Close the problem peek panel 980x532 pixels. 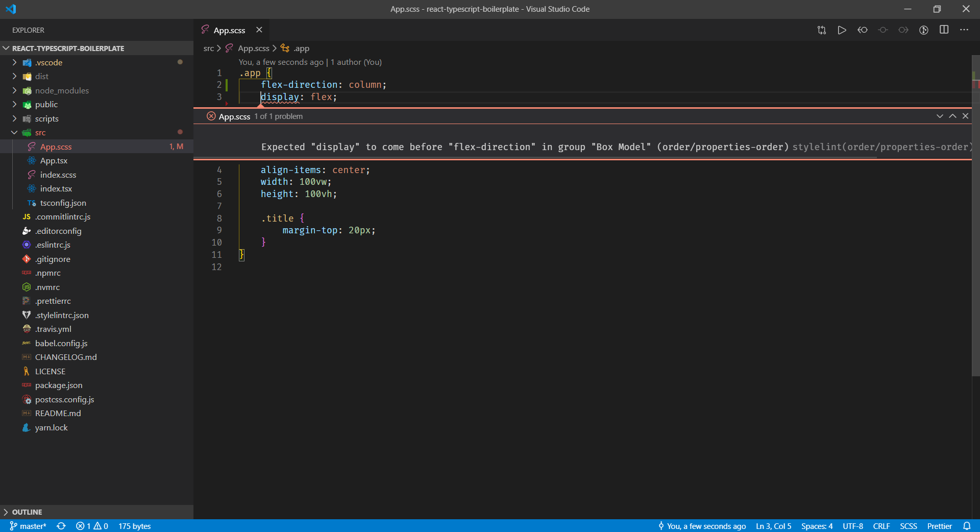click(x=965, y=116)
